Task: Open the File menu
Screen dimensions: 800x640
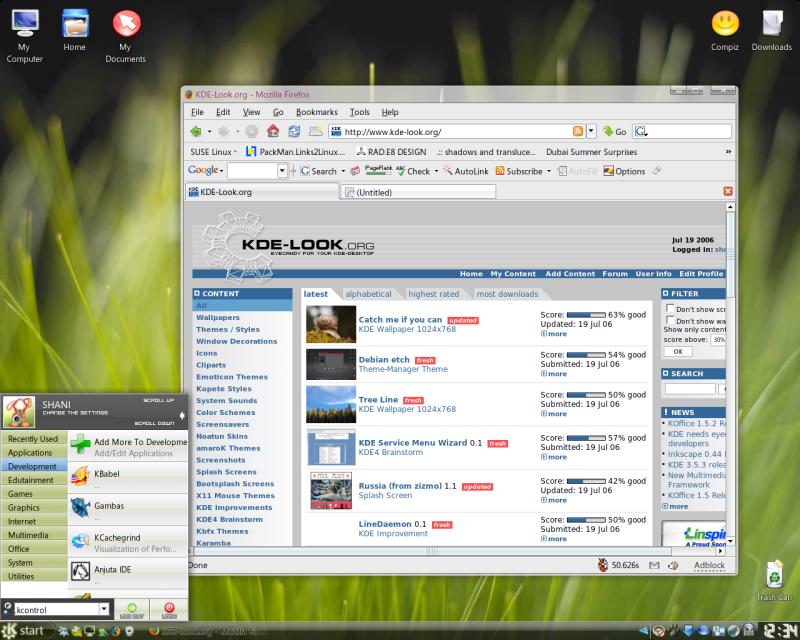Action: pos(197,112)
